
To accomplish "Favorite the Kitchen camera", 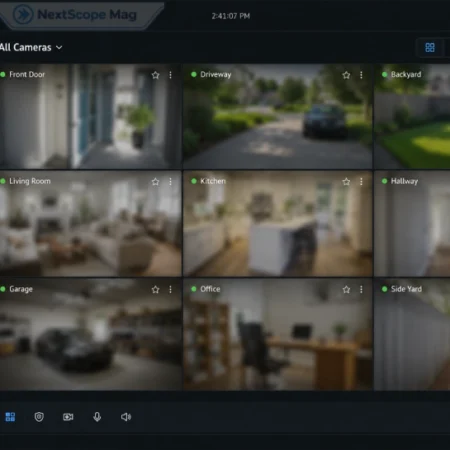I will (346, 182).
